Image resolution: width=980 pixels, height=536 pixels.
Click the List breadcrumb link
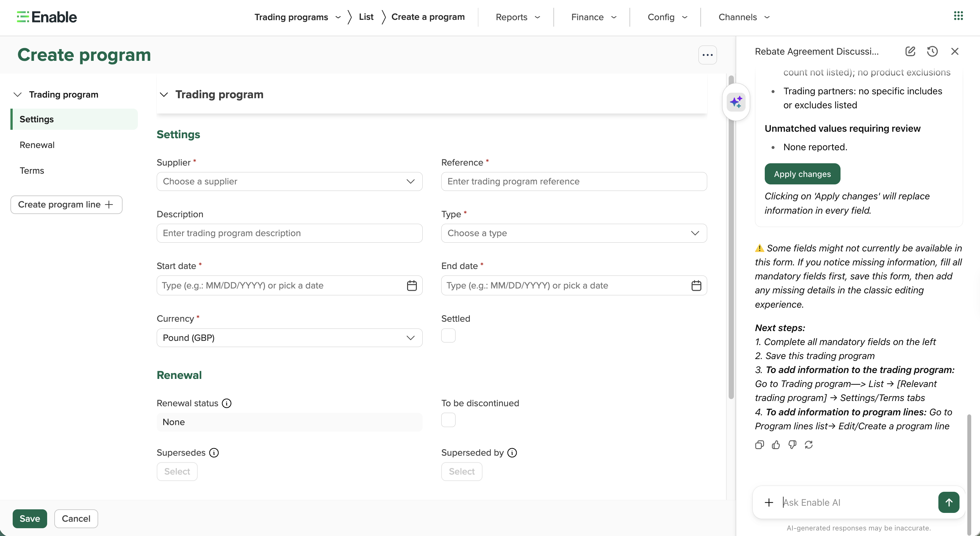(366, 17)
